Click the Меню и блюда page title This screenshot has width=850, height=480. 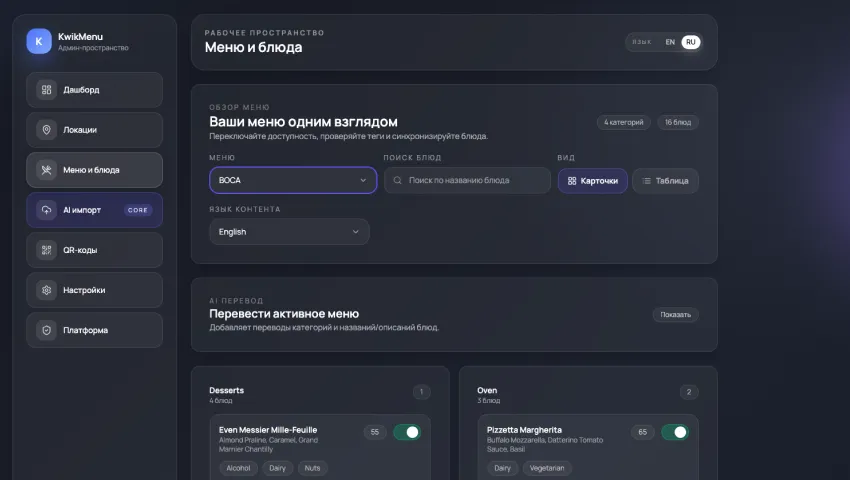253,47
